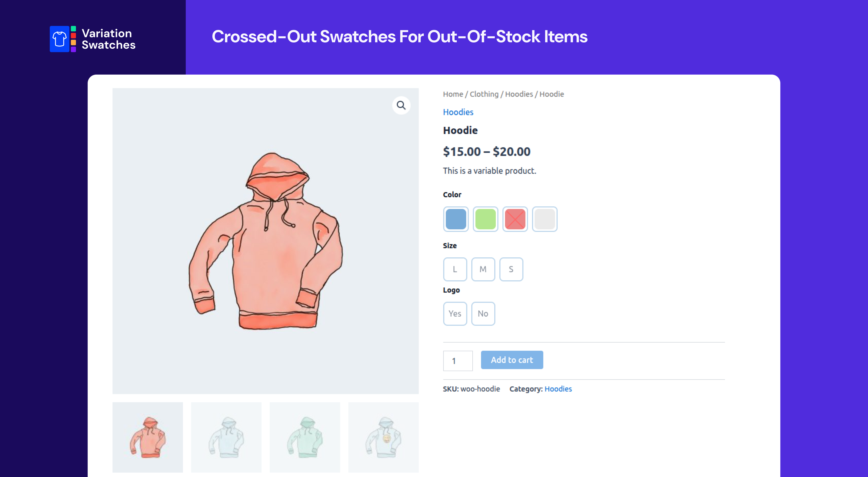Select size M option
The height and width of the screenshot is (477, 868).
click(483, 269)
